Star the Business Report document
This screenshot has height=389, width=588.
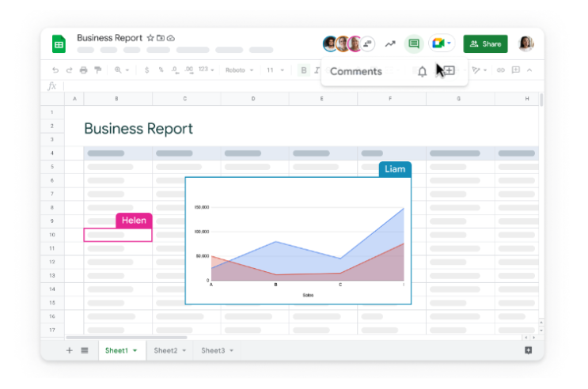(150, 38)
